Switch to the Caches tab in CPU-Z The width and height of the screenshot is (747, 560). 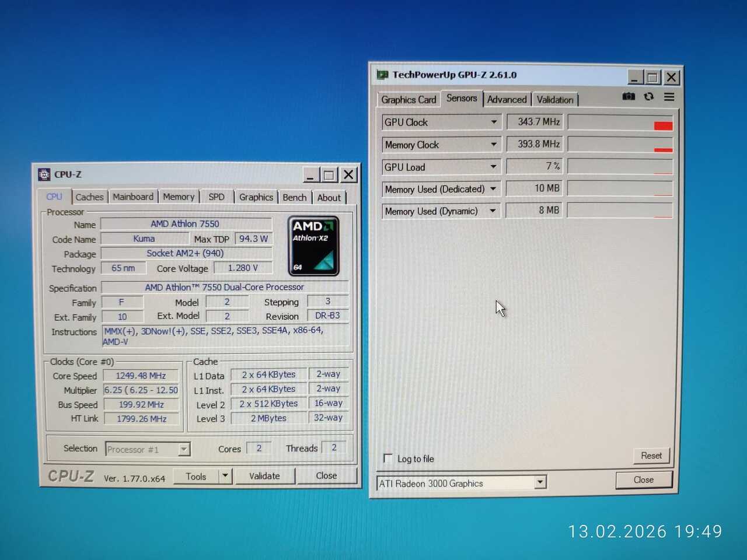click(x=89, y=197)
